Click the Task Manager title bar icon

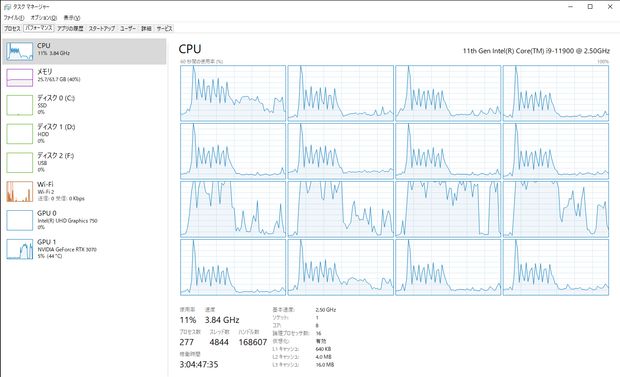tap(7, 7)
